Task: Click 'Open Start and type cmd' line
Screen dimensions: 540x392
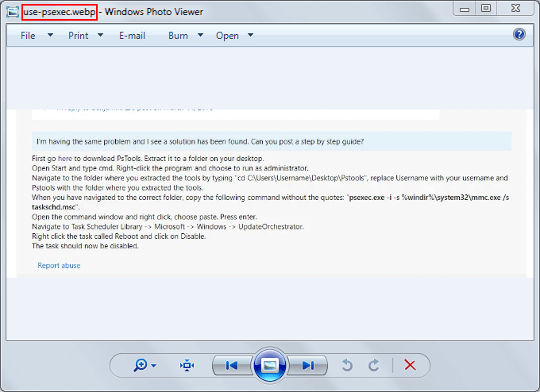Action: click(170, 168)
